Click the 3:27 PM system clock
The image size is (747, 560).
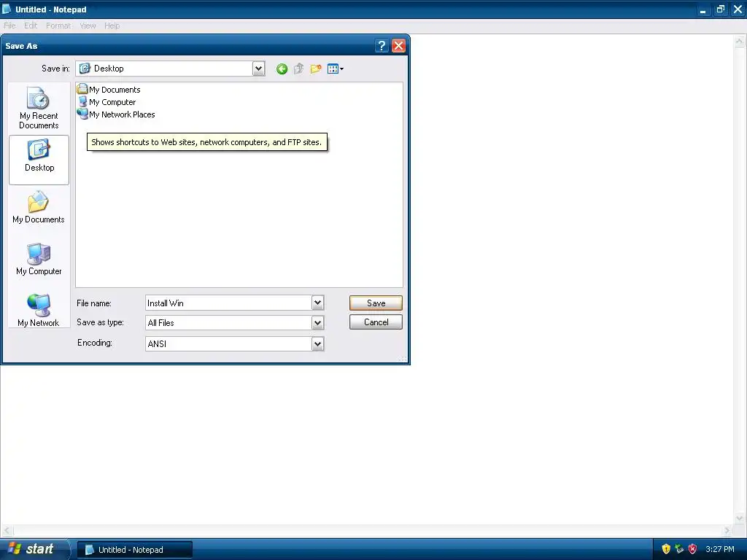point(720,549)
